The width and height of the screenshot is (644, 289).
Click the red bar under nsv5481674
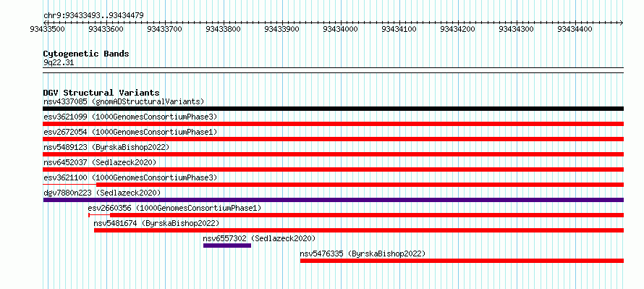click(x=359, y=230)
